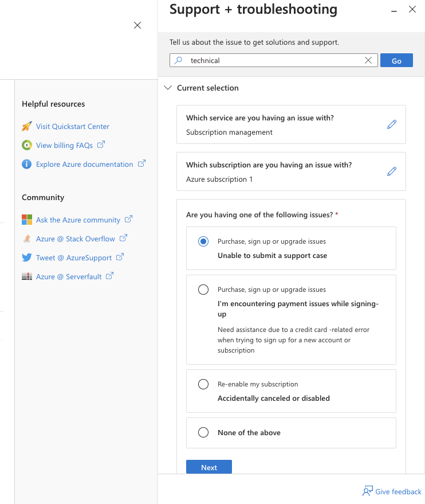Screen dimensions: 425x504
Task: Open View billing FAQs link
Action: [64, 145]
